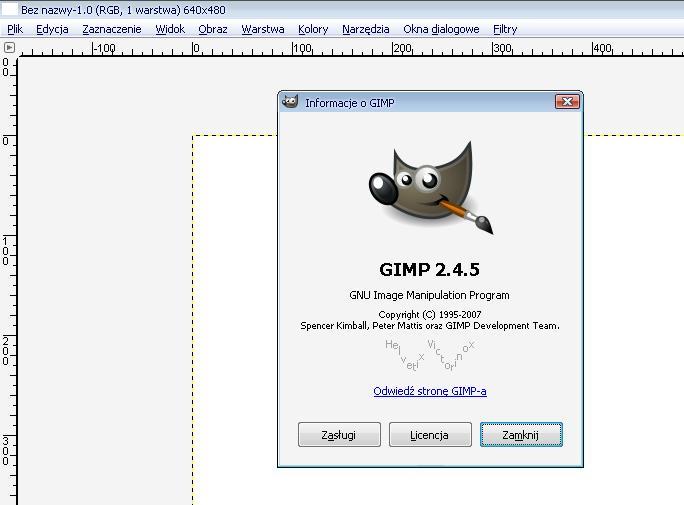Open the Narzędzia menu
The image size is (684, 505).
pyautogui.click(x=366, y=29)
